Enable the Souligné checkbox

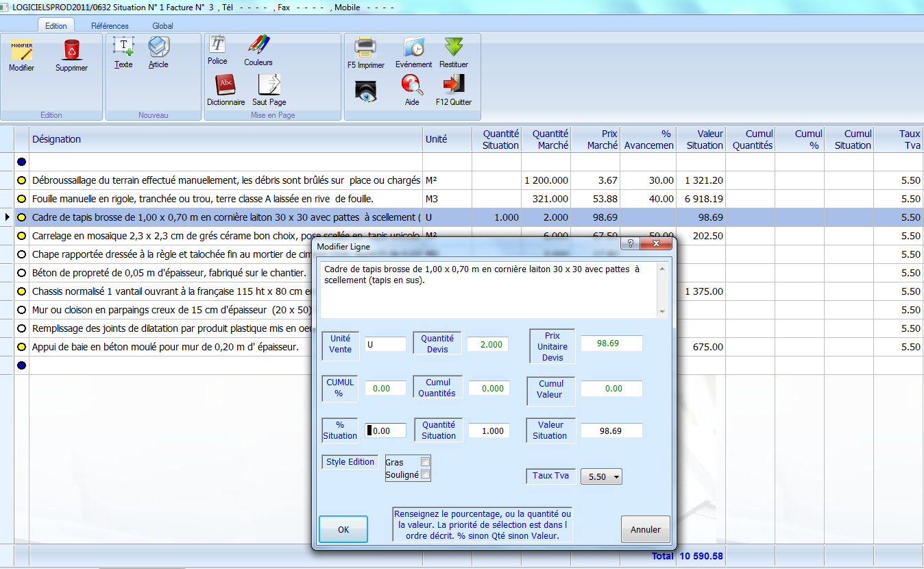425,474
